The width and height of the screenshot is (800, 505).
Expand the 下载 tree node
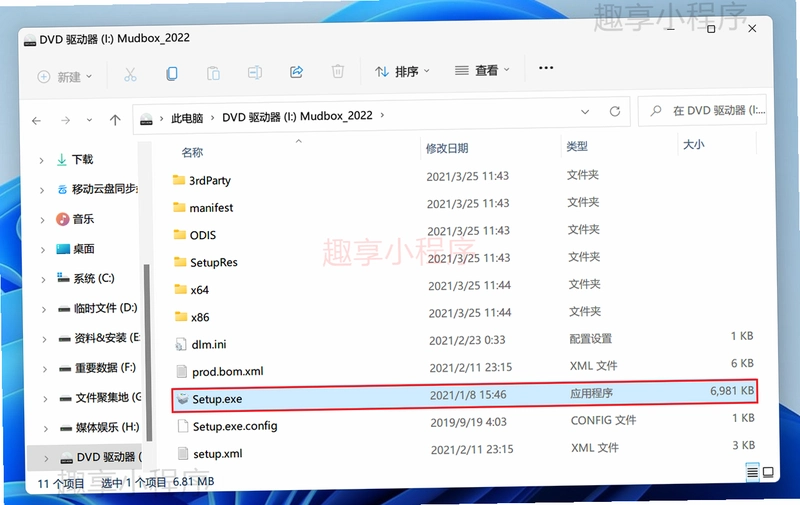[x=41, y=161]
